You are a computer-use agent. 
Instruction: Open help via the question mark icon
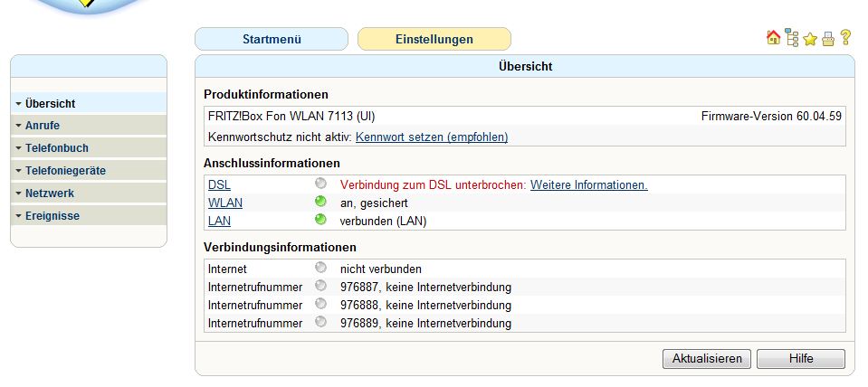(845, 38)
